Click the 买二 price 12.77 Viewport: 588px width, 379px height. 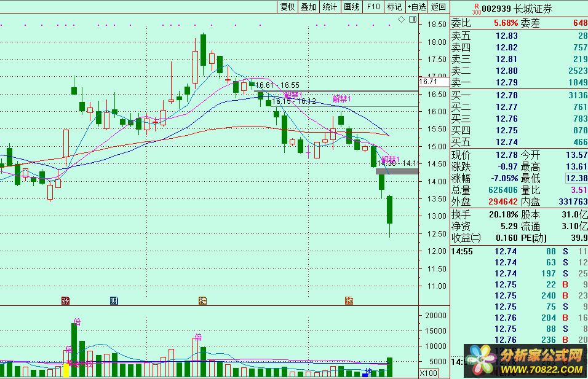click(507, 107)
